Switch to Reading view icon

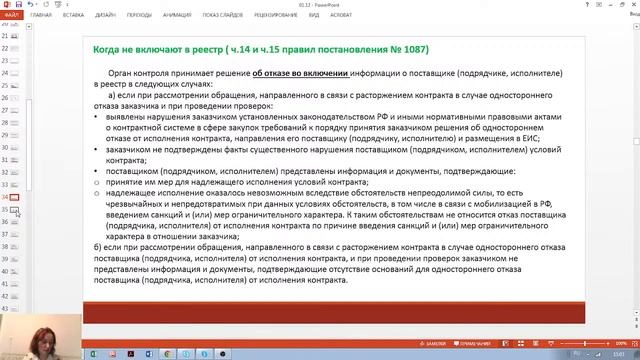click(536, 344)
